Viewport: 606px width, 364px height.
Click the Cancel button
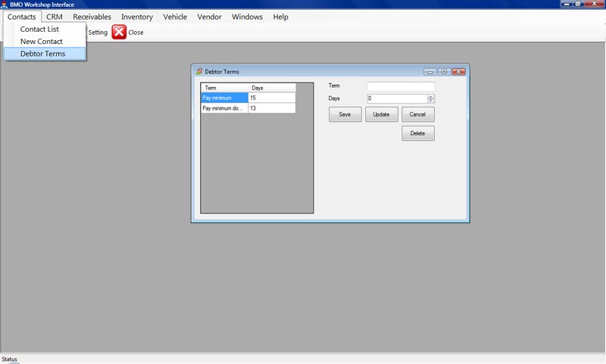tap(418, 114)
